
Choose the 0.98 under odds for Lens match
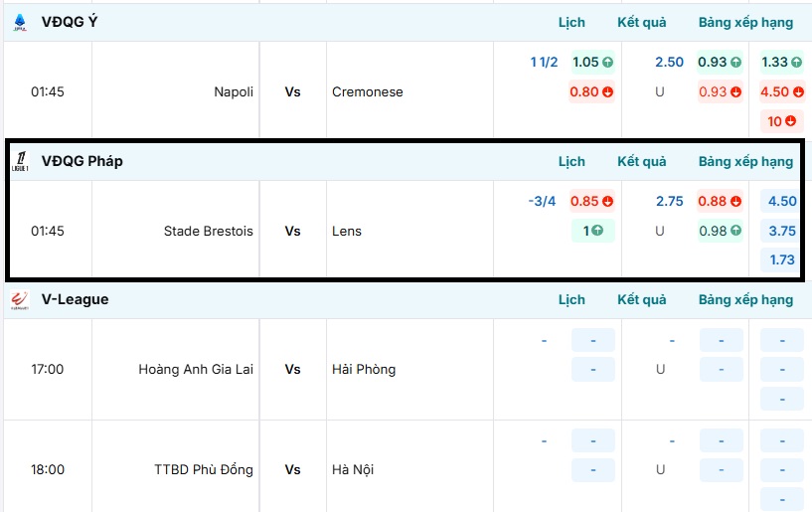pos(720,231)
